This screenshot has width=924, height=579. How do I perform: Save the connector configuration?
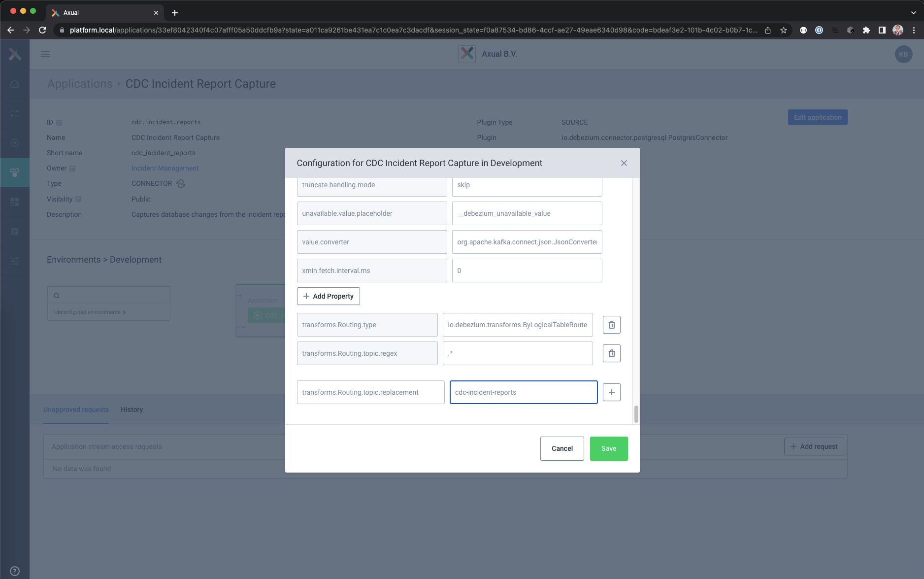point(609,448)
